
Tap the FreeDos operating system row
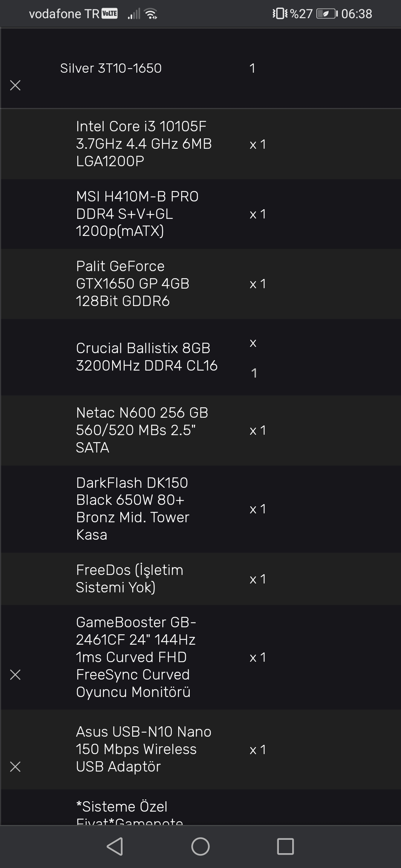tap(130, 579)
